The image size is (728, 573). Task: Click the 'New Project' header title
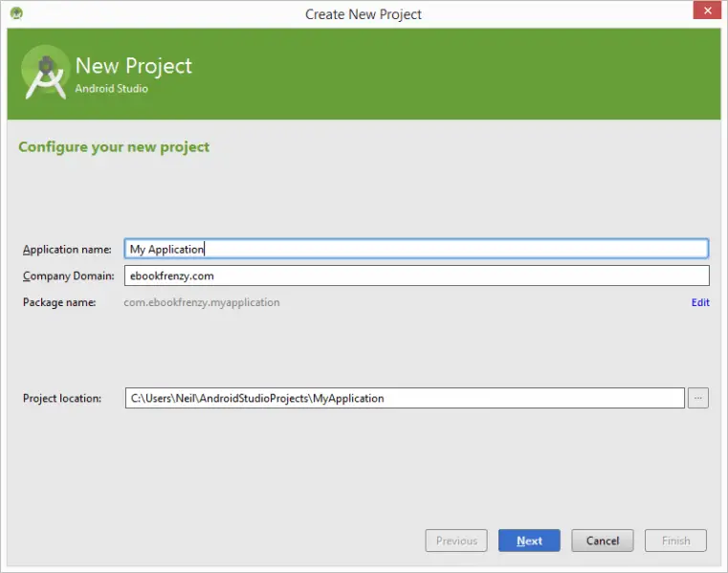coord(134,66)
